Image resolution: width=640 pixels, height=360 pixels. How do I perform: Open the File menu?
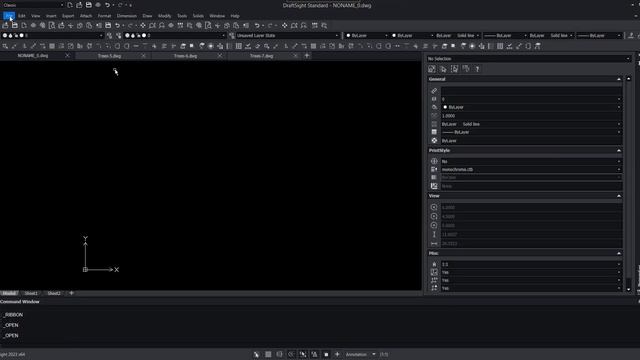point(9,16)
